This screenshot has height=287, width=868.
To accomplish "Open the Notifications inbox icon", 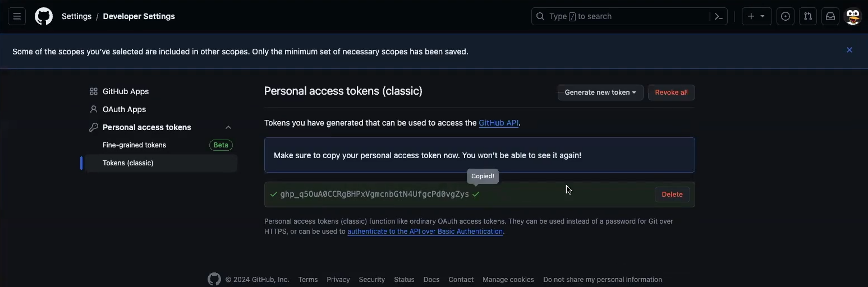I will [x=830, y=16].
